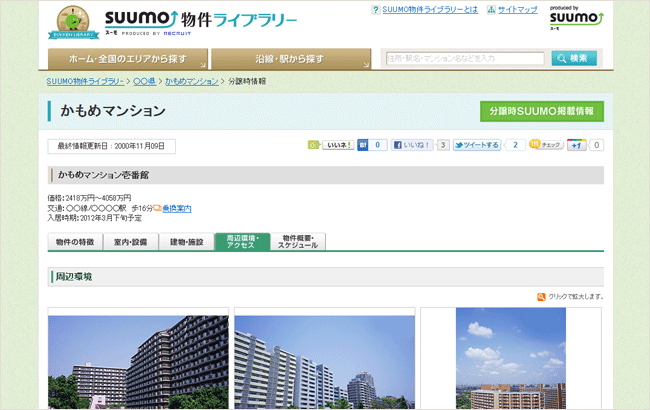This screenshot has height=410, width=650.
Task: Click the mixi チェック button
Action: [545, 145]
